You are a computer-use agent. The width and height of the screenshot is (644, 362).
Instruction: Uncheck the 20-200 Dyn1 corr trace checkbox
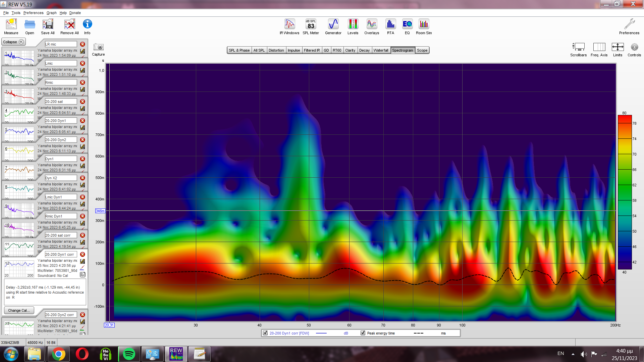(x=265, y=333)
